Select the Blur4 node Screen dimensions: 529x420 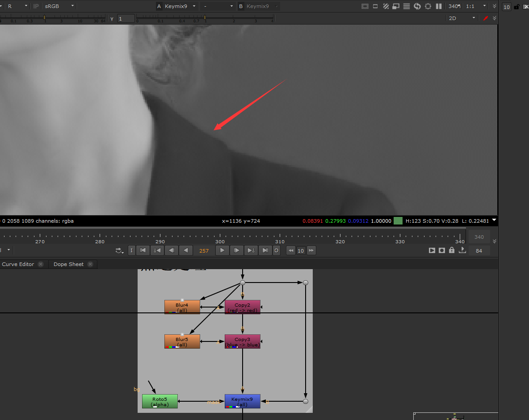(x=182, y=307)
